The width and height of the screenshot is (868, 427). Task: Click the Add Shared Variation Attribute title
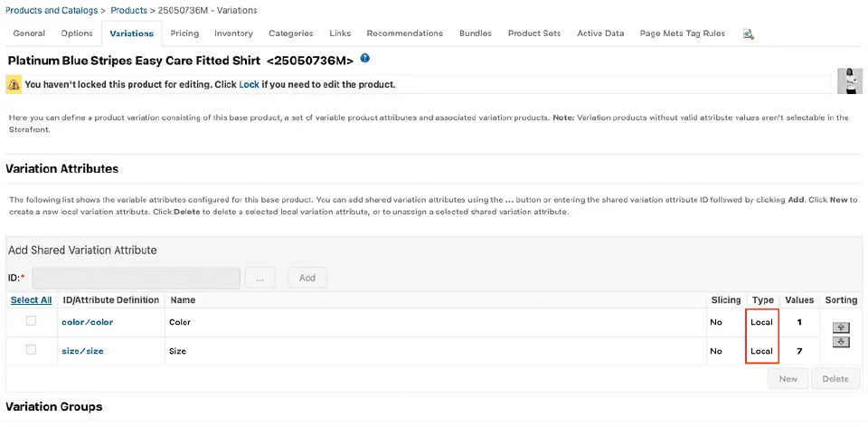pos(82,250)
